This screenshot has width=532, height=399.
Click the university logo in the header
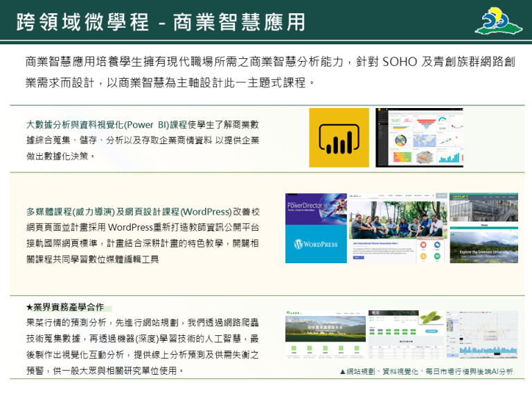tap(499, 21)
